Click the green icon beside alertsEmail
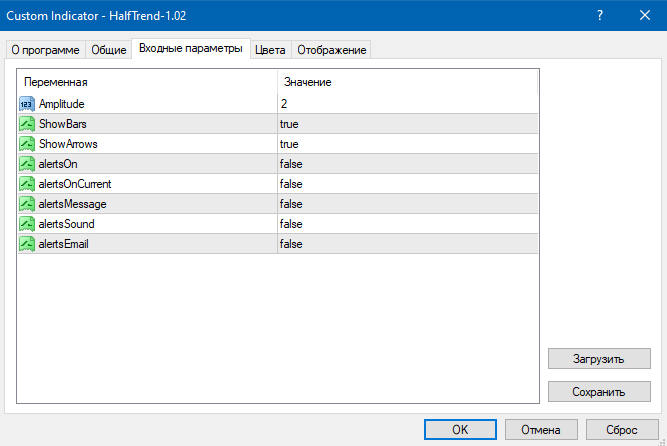Screen dimensions: 667x446 (27, 244)
